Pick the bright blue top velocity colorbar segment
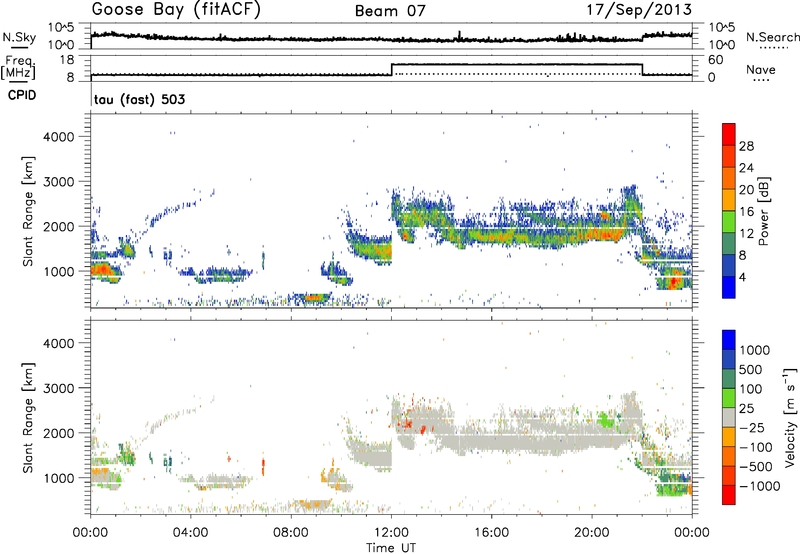The height and width of the screenshot is (554, 800). (x=729, y=340)
